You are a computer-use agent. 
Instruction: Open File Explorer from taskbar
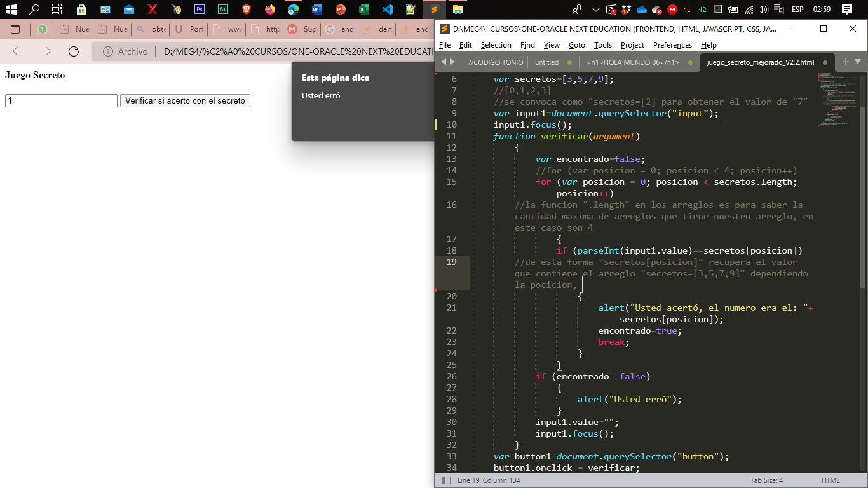458,10
